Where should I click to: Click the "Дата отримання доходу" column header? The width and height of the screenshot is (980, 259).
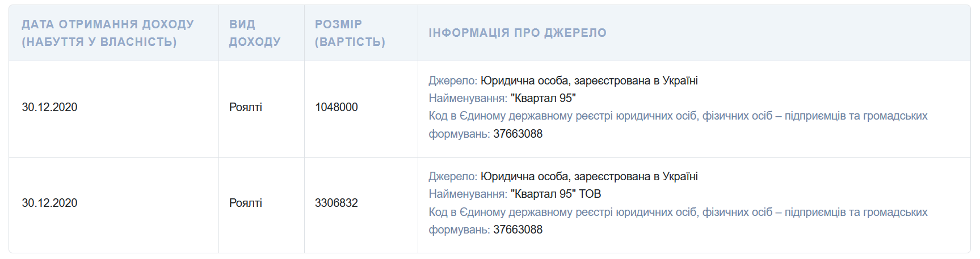pyautogui.click(x=108, y=33)
